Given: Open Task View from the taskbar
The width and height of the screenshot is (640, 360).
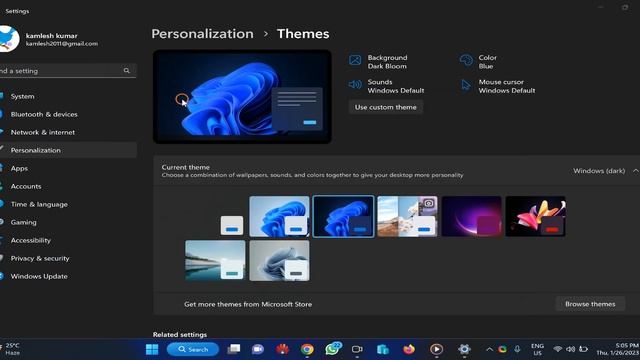Looking at the screenshot, I should point(233,349).
